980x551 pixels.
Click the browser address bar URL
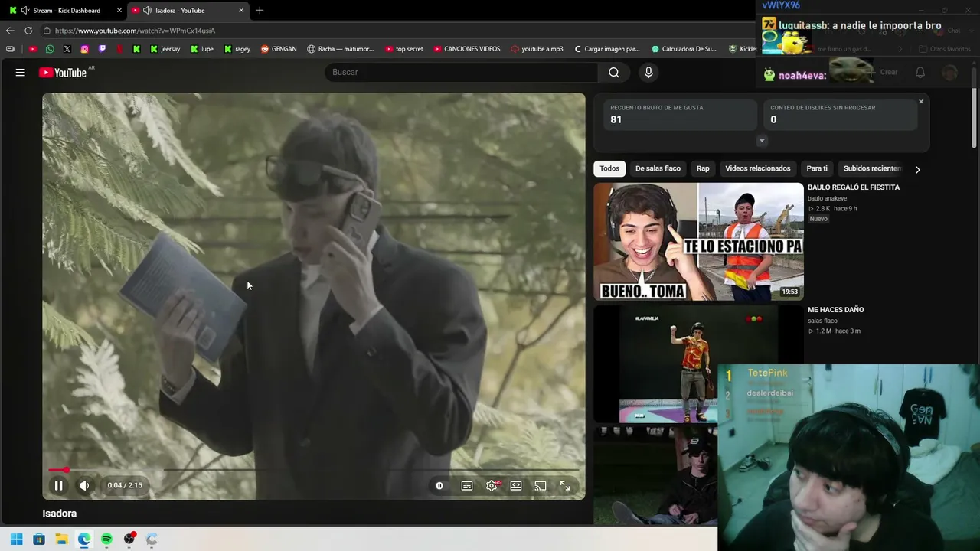(x=135, y=31)
